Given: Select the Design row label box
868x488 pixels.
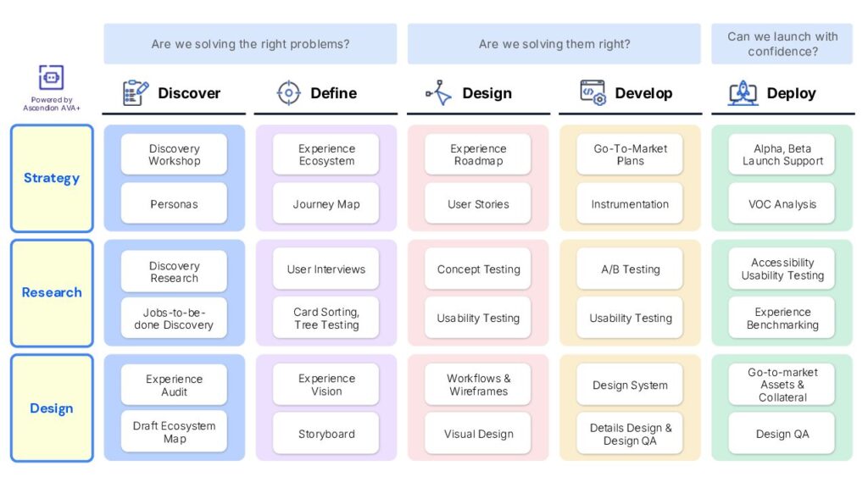Looking at the screenshot, I should (52, 408).
